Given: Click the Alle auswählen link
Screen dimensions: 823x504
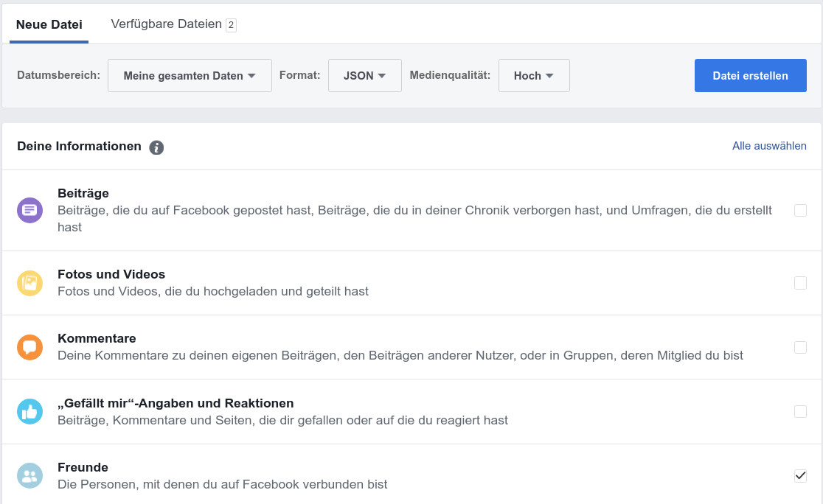Looking at the screenshot, I should pos(769,146).
